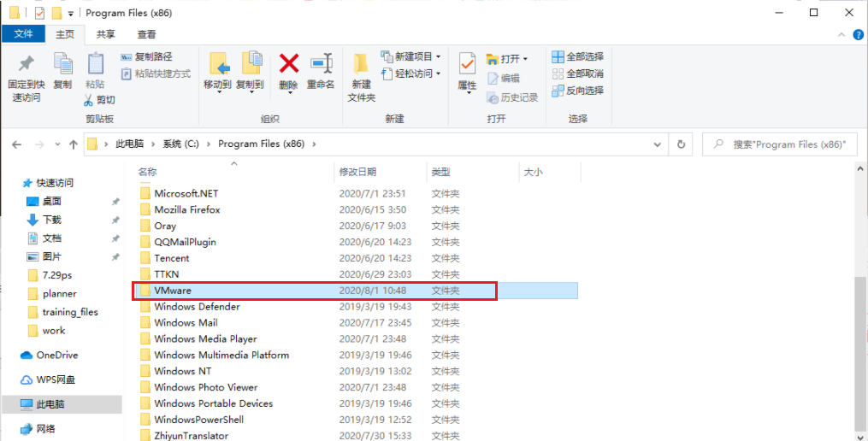Click the Up one level arrow
This screenshot has width=868, height=441.
pyautogui.click(x=73, y=144)
